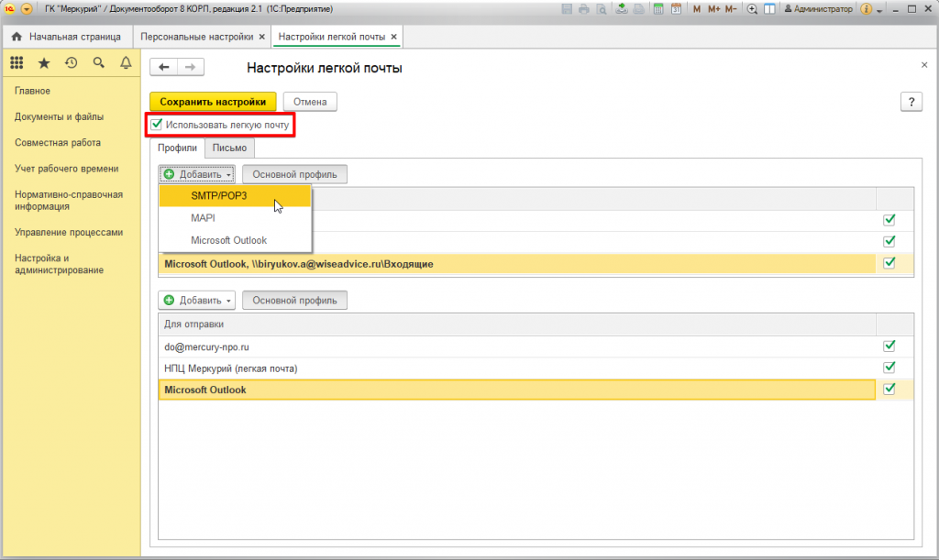
Task: Open the sections menu grid icon
Action: coord(17,63)
